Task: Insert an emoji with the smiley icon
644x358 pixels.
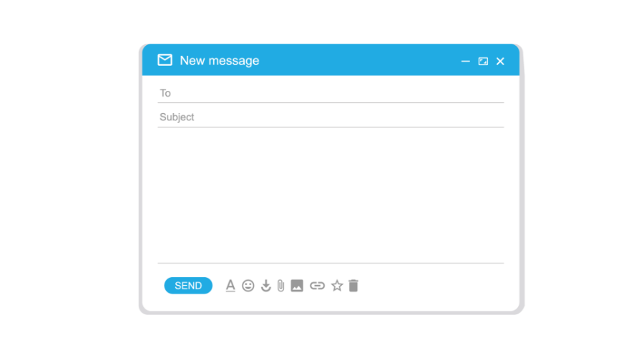Action: [x=248, y=286]
